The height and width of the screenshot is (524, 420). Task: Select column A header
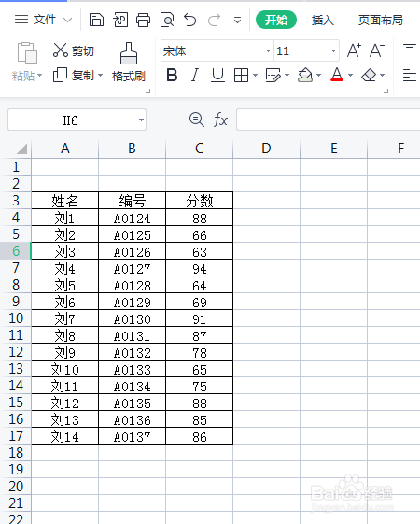65,149
